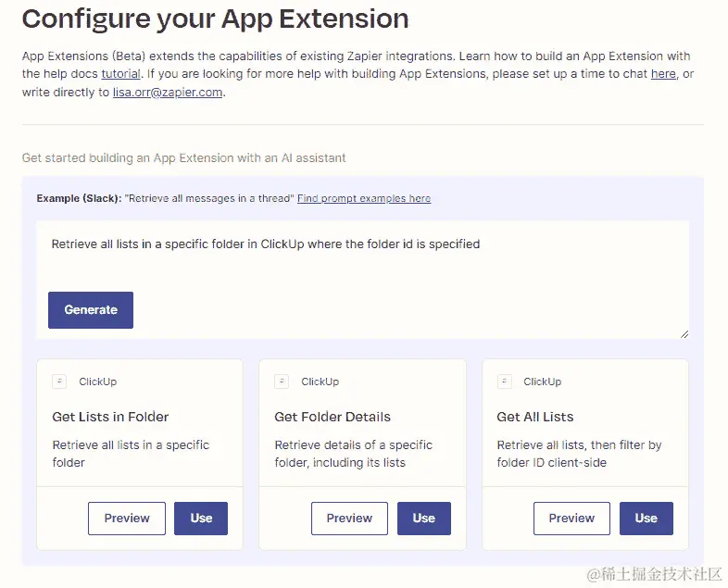
Task: Click the 'filter by folder ID client-side' description
Action: (x=579, y=454)
